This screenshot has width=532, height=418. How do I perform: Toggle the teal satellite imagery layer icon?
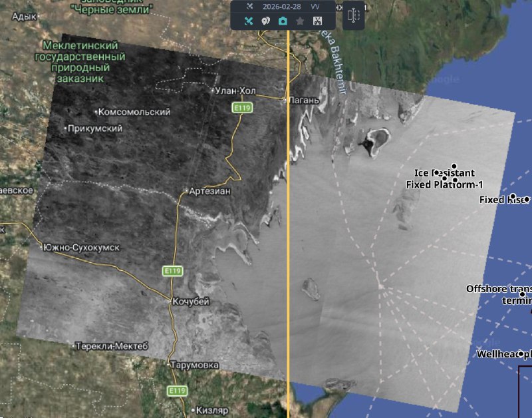pos(249,21)
